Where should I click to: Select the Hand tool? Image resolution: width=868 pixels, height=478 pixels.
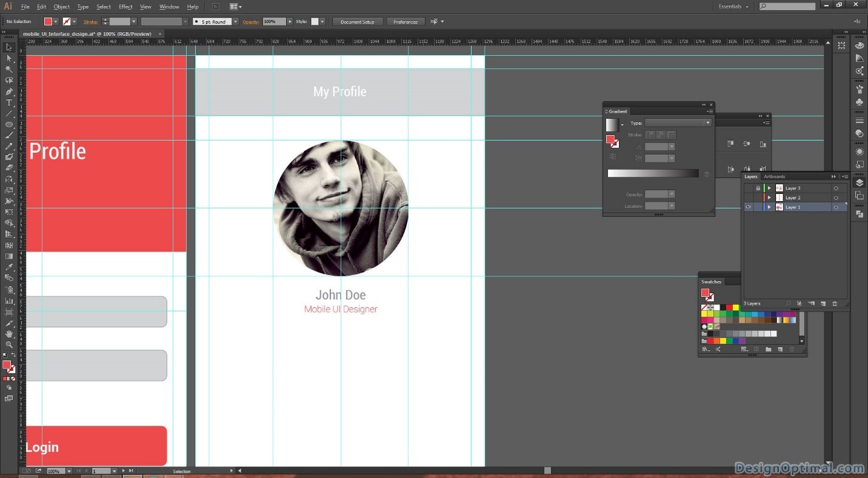pos(9,334)
